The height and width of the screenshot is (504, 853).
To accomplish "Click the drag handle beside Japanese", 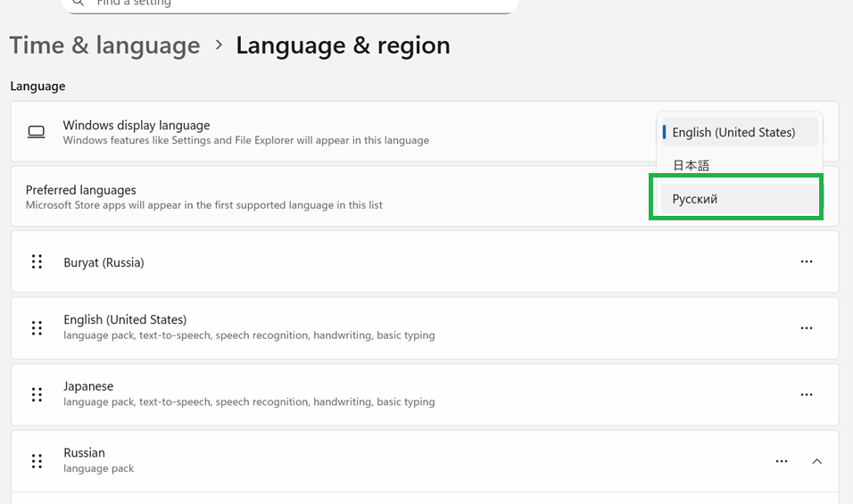I will [37, 394].
